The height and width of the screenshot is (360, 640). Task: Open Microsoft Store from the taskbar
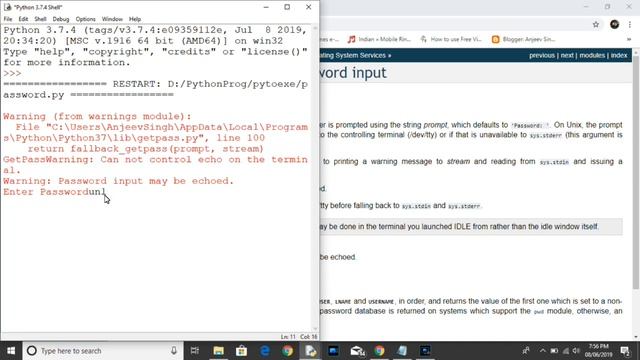pyautogui.click(x=241, y=351)
